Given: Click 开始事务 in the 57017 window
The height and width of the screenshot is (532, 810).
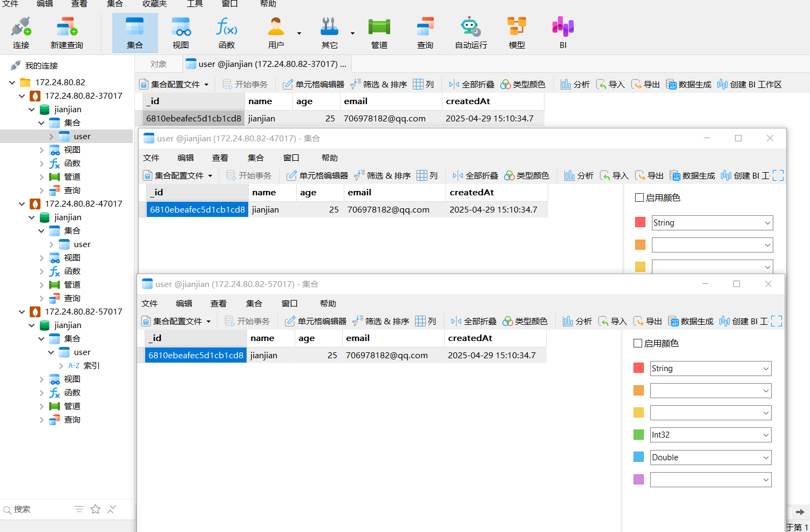Looking at the screenshot, I should [x=247, y=321].
